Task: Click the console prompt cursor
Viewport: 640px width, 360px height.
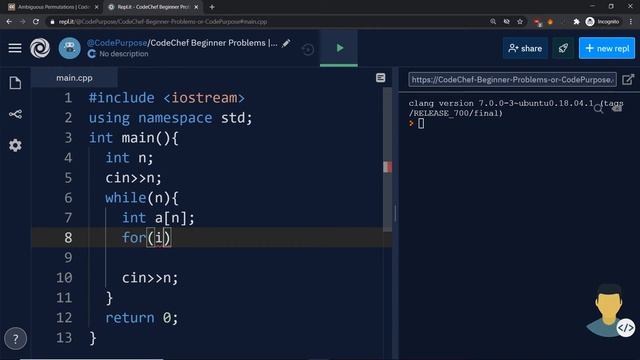Action: [x=421, y=124]
